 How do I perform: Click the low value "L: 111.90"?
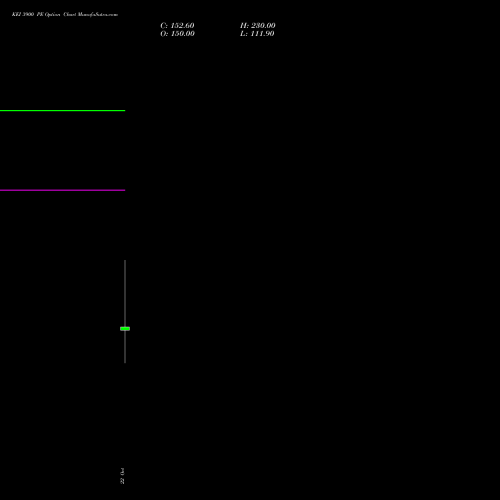[257, 34]
